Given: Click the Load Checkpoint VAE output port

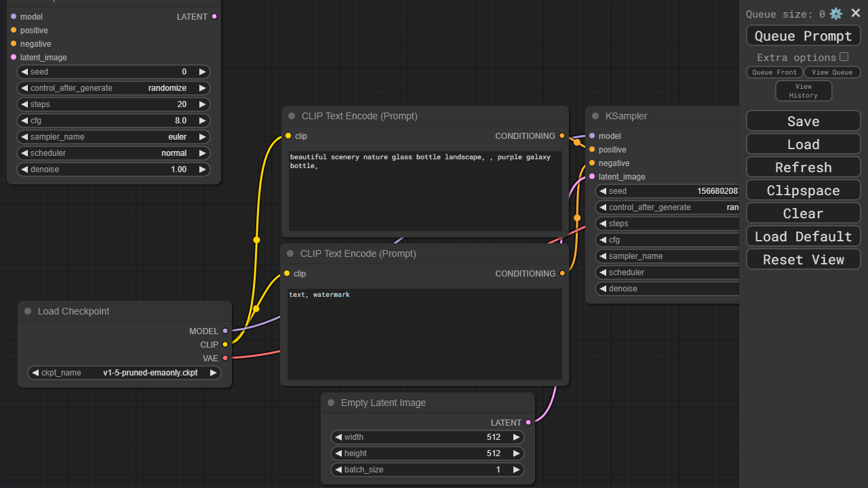Looking at the screenshot, I should tap(225, 358).
